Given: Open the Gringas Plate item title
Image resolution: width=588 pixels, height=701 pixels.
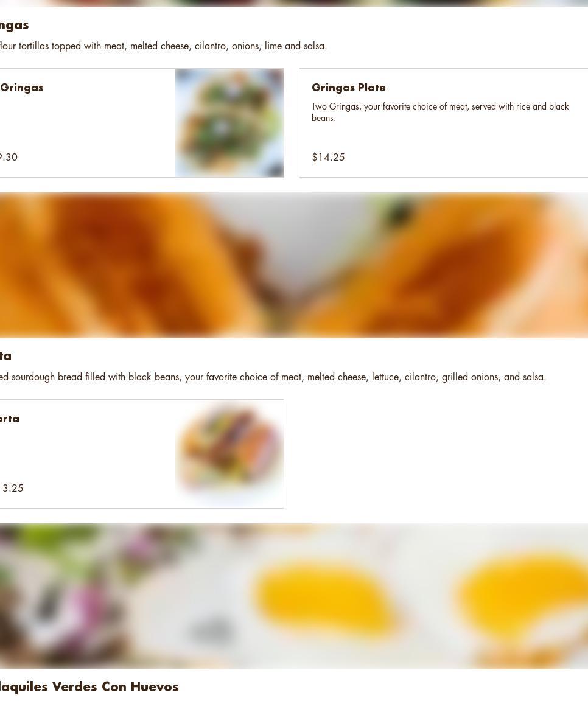Looking at the screenshot, I should click(348, 88).
